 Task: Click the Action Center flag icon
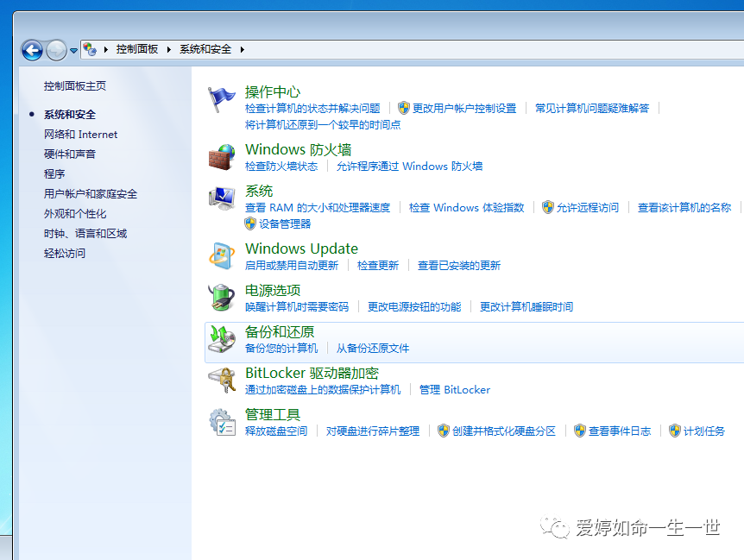coord(222,99)
